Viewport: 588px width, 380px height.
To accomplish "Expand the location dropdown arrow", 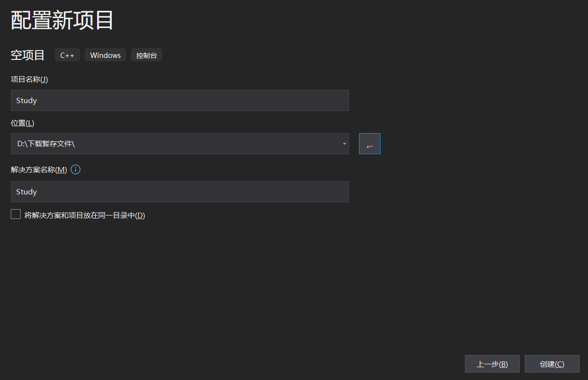I will 344,143.
